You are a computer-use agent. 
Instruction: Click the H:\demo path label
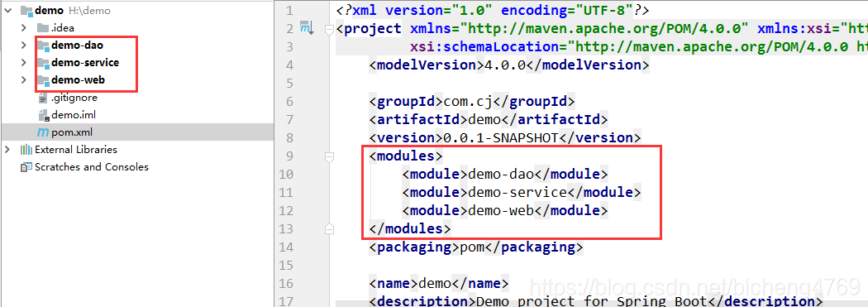click(89, 11)
